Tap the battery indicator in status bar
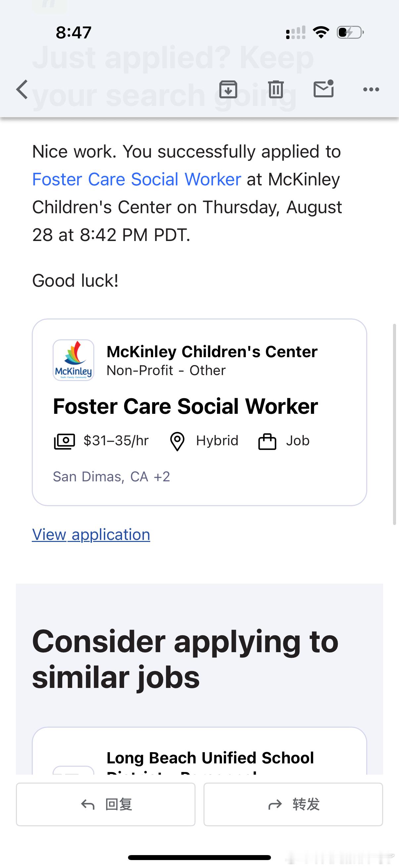 (x=350, y=32)
